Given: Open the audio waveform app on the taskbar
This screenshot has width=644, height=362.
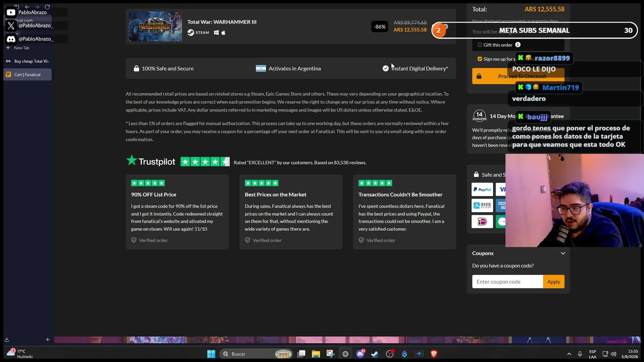Looking at the screenshot, I should (x=419, y=354).
